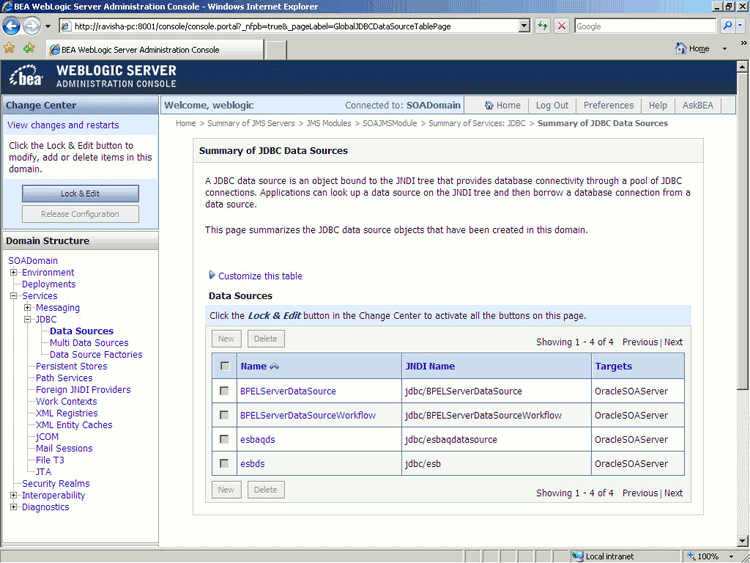Open a new blank browser tab
The image size is (750, 563).
pos(276,50)
